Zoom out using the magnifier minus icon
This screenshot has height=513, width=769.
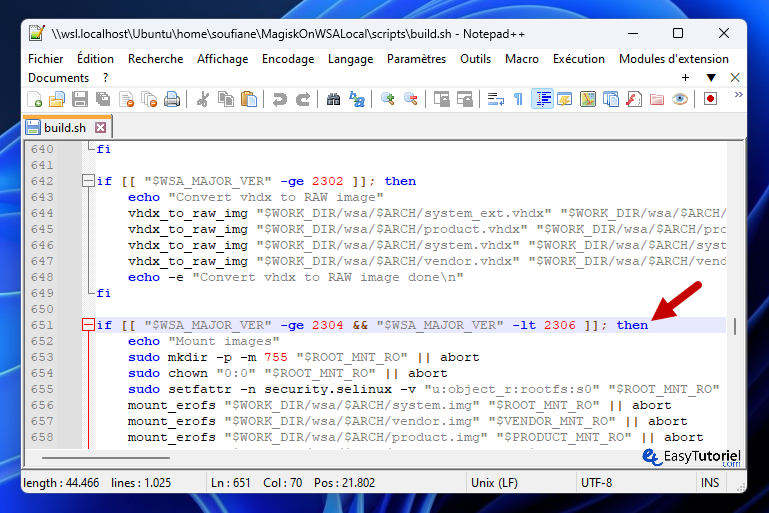click(411, 100)
